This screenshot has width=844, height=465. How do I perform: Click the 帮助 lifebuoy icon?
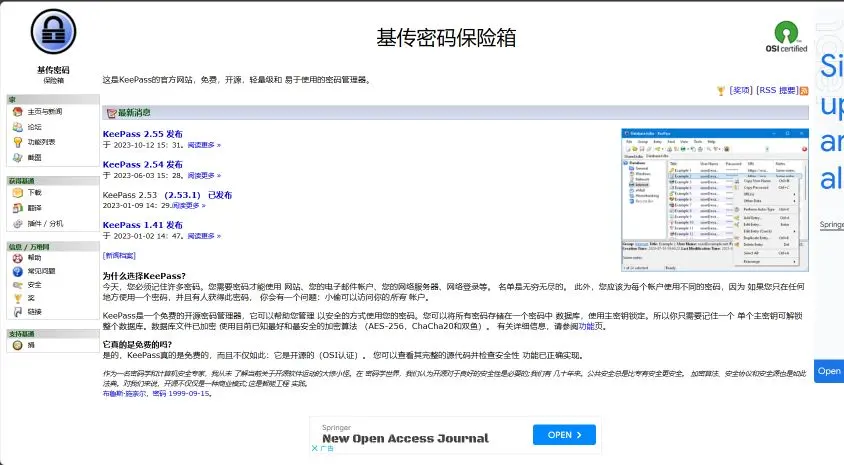[x=18, y=258]
